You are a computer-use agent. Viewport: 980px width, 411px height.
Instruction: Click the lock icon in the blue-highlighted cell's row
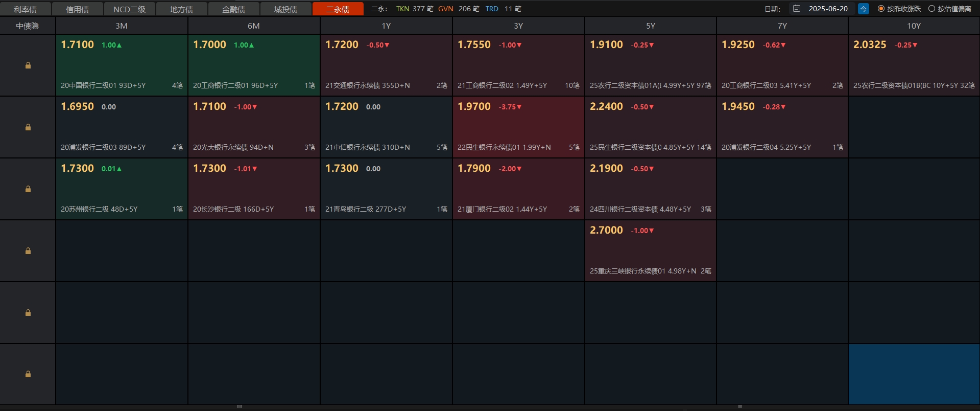click(x=28, y=374)
